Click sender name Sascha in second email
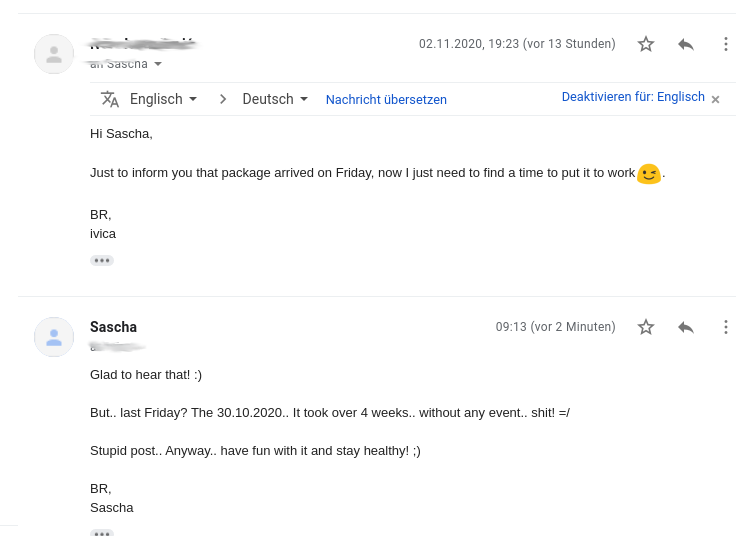 (113, 327)
